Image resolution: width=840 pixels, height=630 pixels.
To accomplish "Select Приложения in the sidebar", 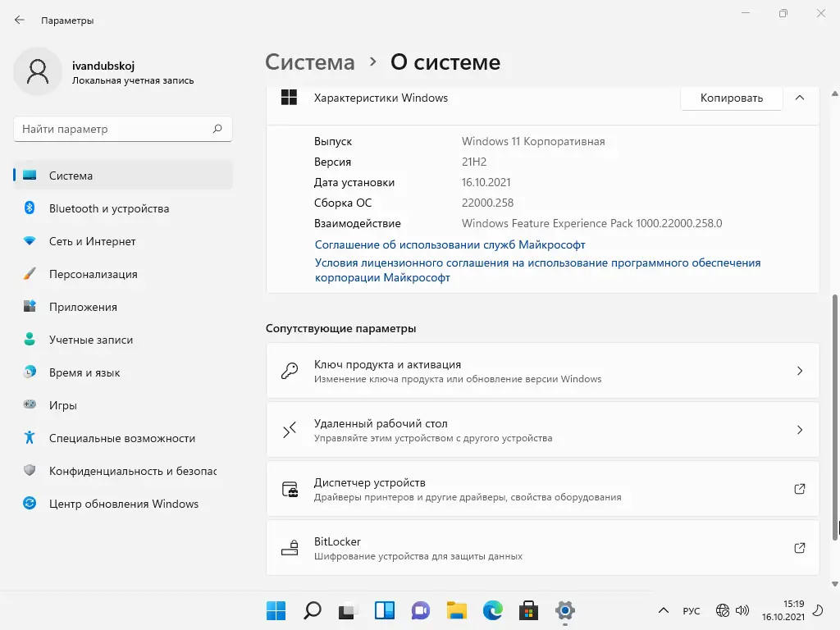I will (x=83, y=307).
